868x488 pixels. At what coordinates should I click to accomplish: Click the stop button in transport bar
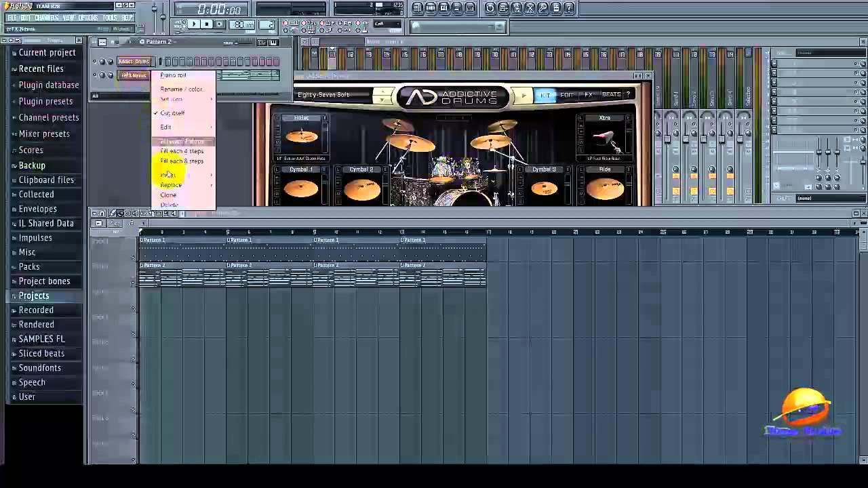pos(206,24)
